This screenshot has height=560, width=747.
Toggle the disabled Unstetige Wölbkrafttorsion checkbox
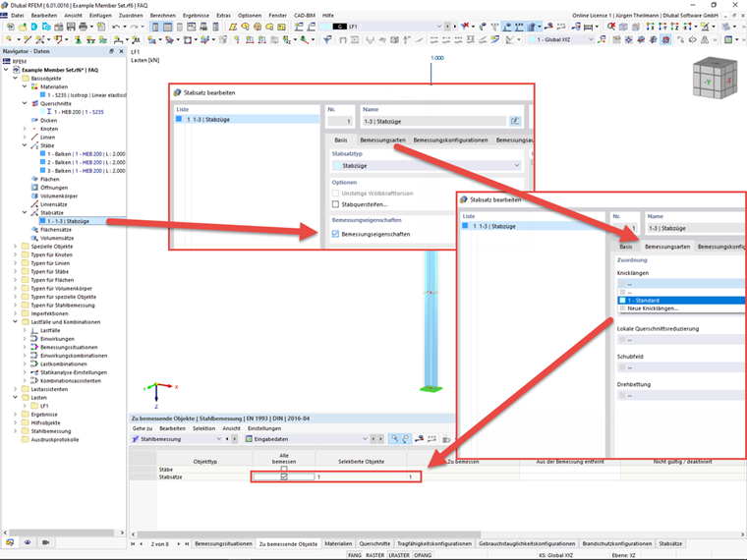coord(335,194)
